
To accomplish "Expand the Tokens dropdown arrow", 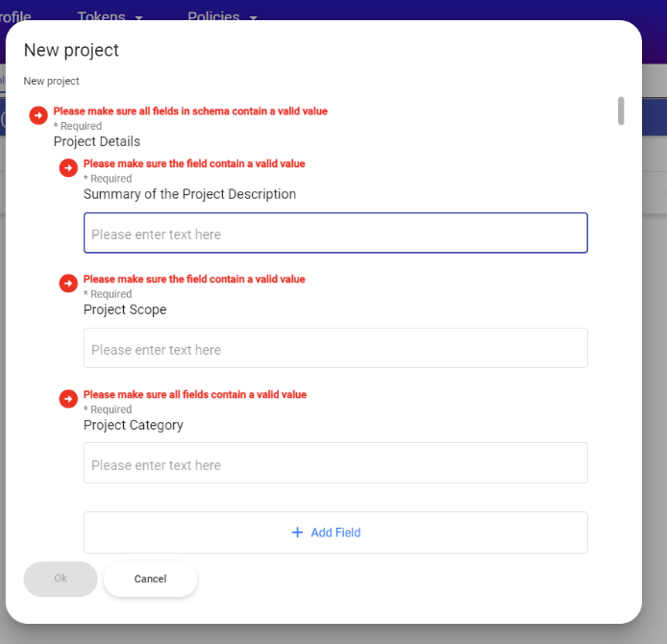I will (139, 18).
